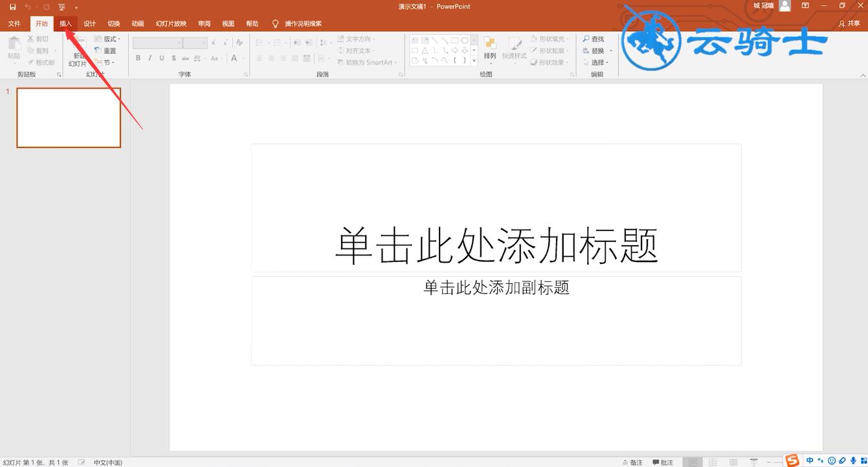Click the font color A button
The height and width of the screenshot is (467, 868).
click(x=235, y=58)
